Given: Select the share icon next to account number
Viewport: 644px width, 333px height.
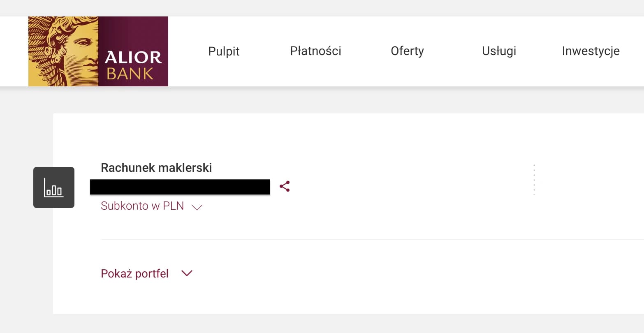Looking at the screenshot, I should (284, 186).
